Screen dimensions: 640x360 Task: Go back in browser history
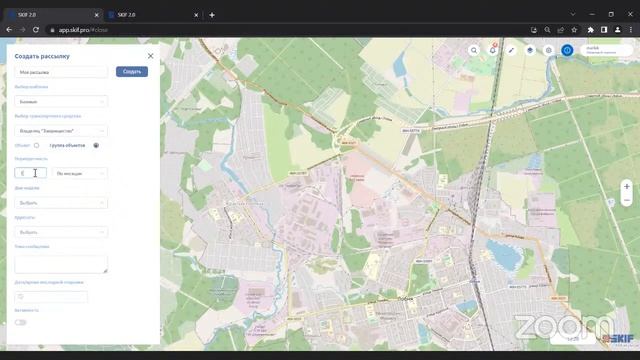click(9, 30)
